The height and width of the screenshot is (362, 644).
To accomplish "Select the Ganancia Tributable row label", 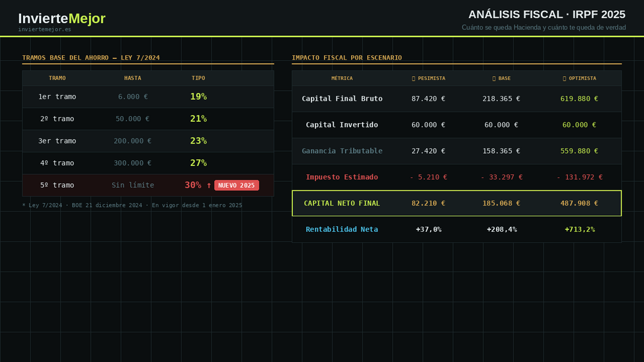I will 342,151.
